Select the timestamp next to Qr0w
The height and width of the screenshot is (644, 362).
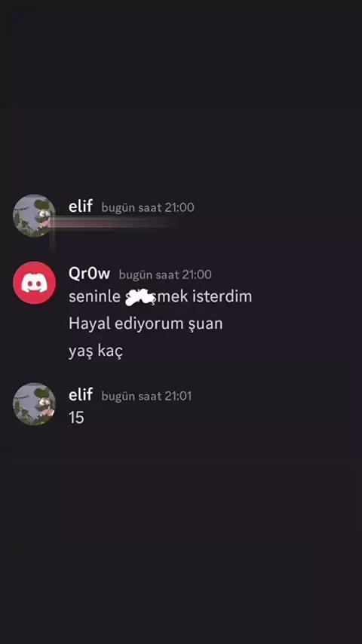(x=165, y=274)
